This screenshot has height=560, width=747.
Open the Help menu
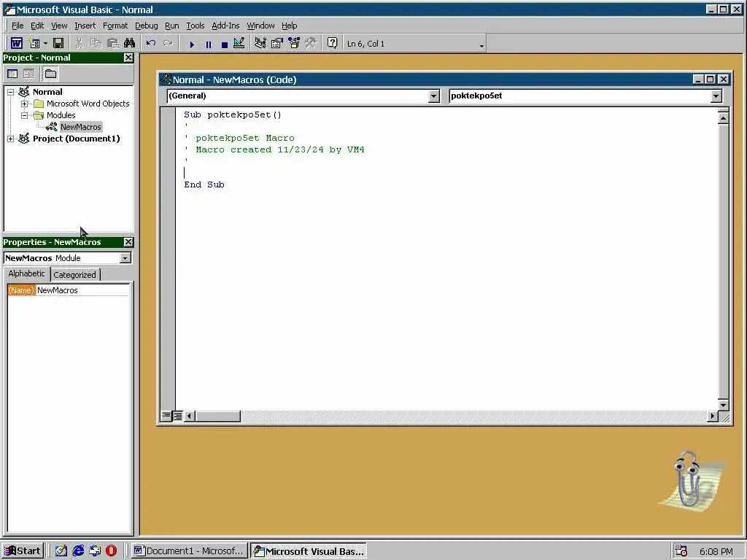[289, 26]
